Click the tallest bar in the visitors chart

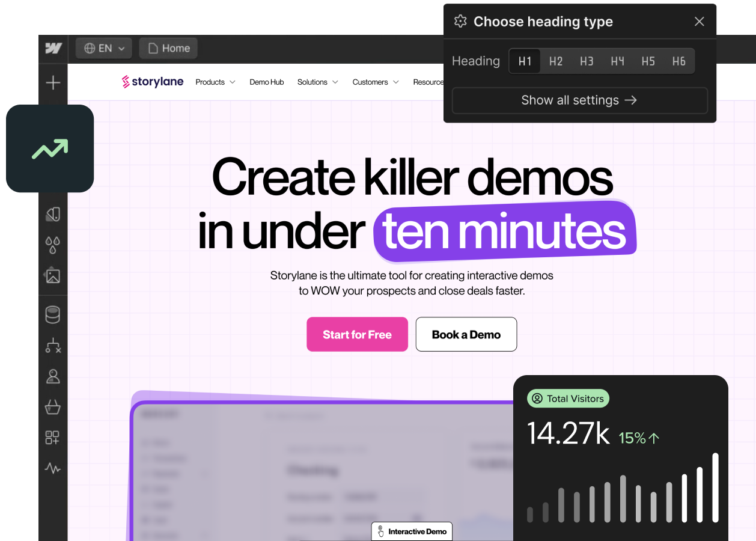pos(716,488)
